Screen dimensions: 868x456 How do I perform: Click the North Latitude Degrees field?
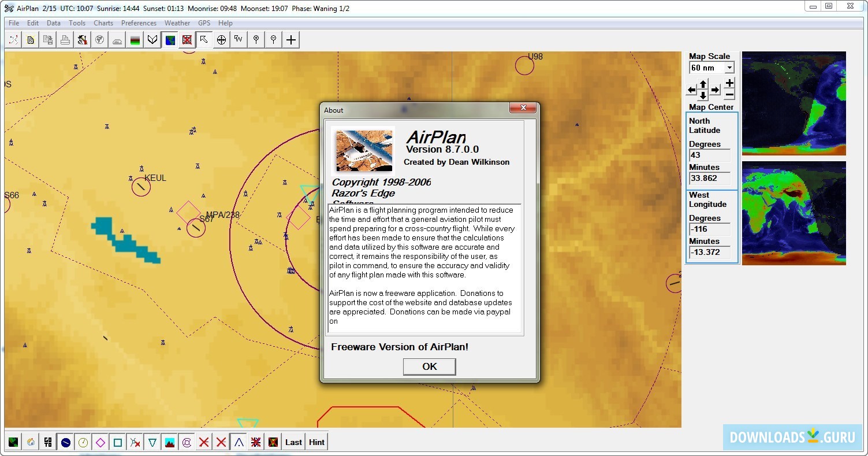click(710, 155)
